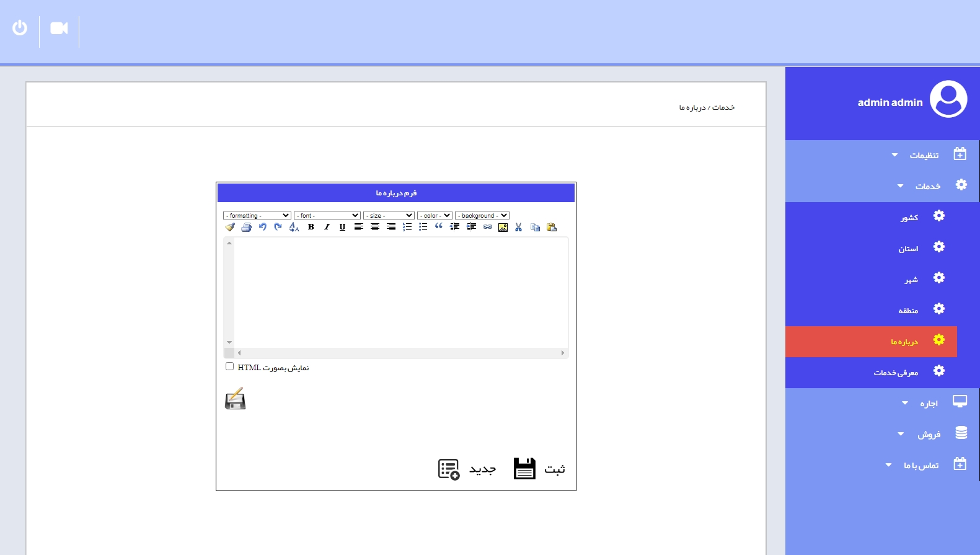The width and height of the screenshot is (980, 555).
Task: Click the insert image icon
Action: 503,228
